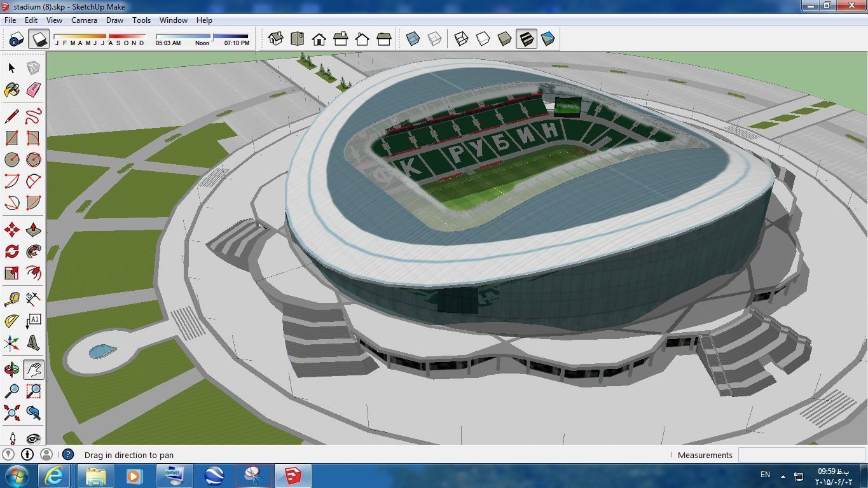Select the Tape Measure tool
This screenshot has width=868, height=488.
pyautogui.click(x=11, y=299)
